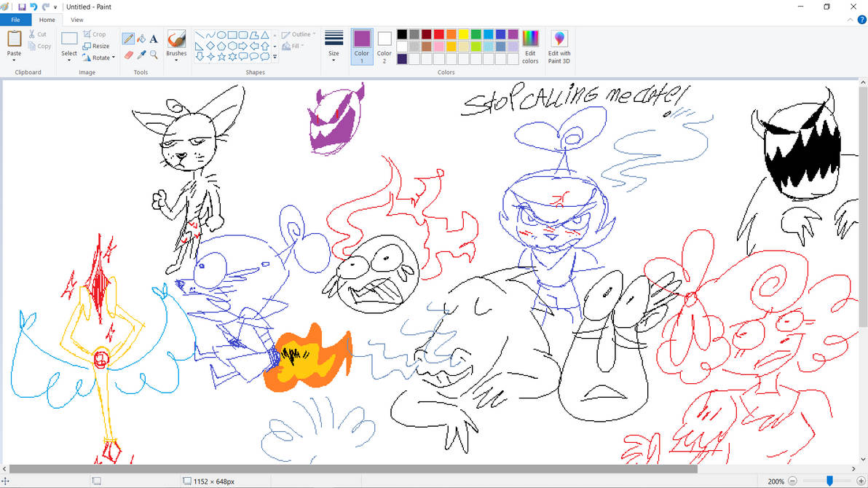
Task: Choose the Curve shape
Action: point(210,35)
